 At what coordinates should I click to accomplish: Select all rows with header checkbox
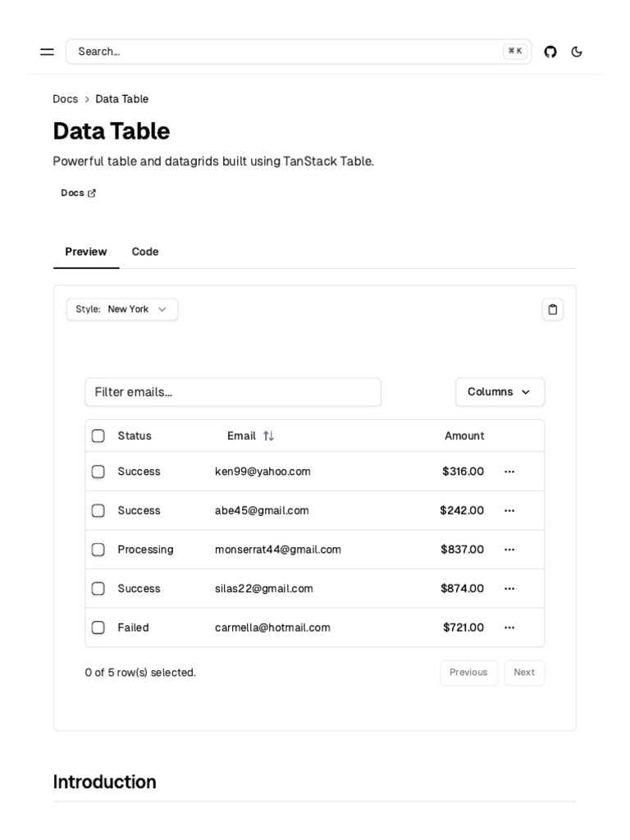pyautogui.click(x=98, y=436)
